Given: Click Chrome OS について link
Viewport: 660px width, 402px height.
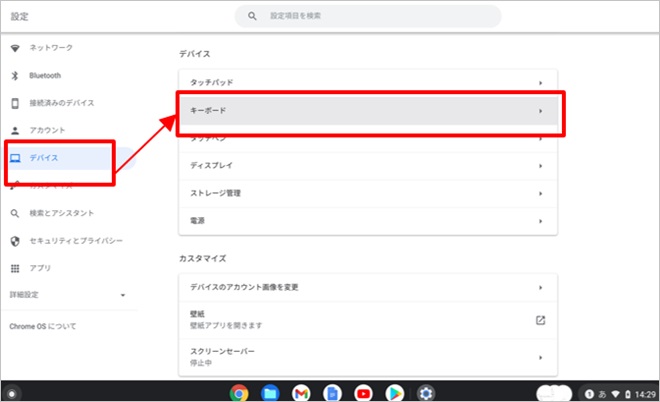Looking at the screenshot, I should 42,327.
